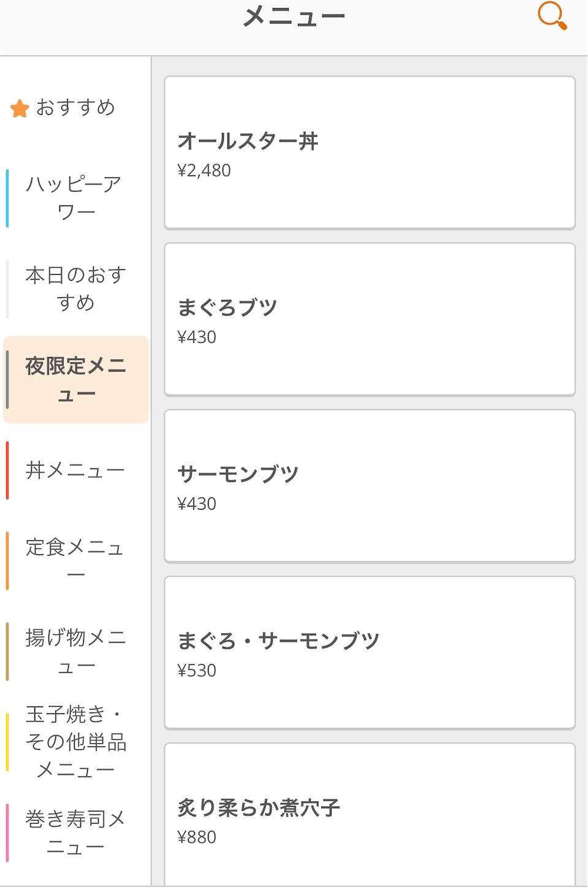Open the オールスター丼 item card

pyautogui.click(x=370, y=153)
